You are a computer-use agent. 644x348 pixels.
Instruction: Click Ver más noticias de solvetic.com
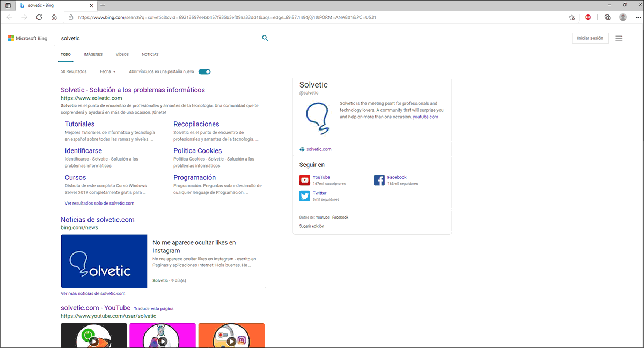pyautogui.click(x=93, y=293)
